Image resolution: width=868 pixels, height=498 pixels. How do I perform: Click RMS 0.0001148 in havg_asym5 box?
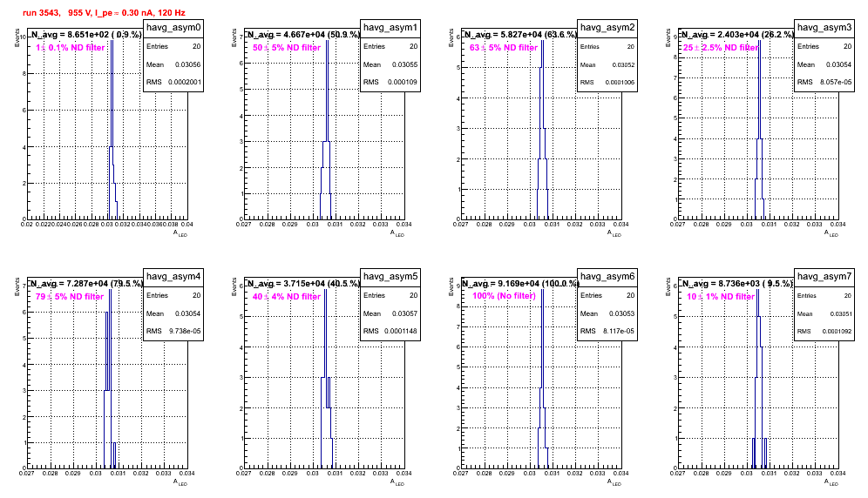pos(390,331)
